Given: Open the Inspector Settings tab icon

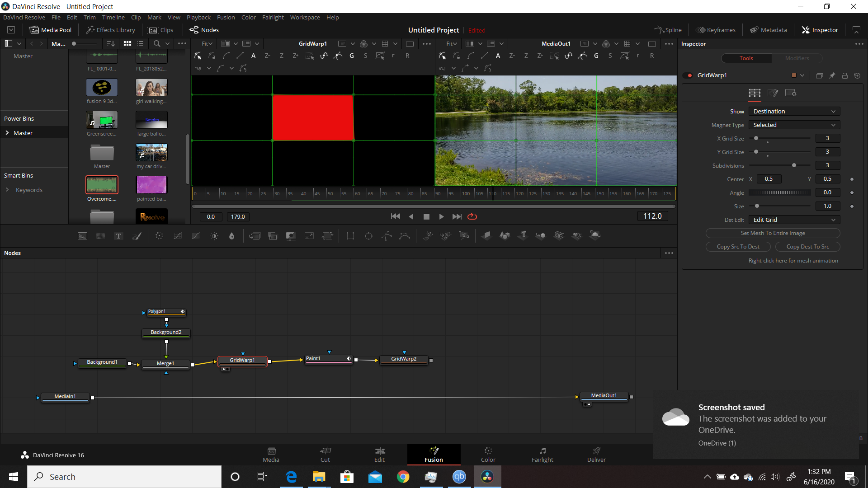Looking at the screenshot, I should 791,93.
